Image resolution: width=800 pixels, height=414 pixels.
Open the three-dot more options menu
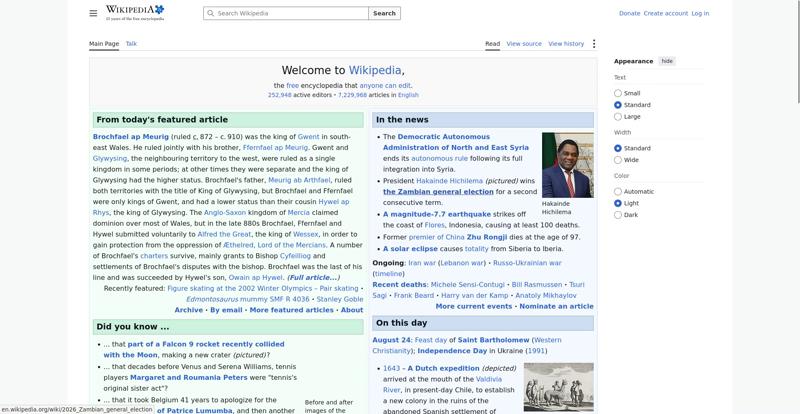(593, 44)
